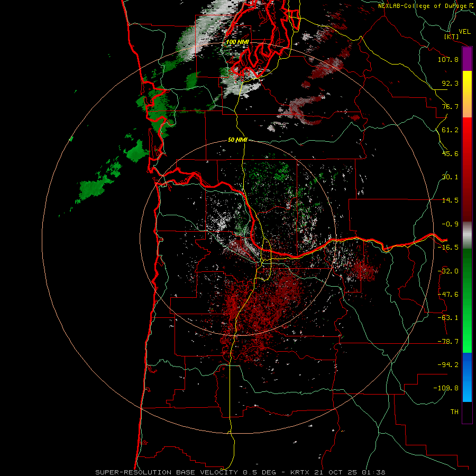Viewport: 476px width, 476px height.
Task: Pick the green segment of velocity color bar
Action: (467, 300)
